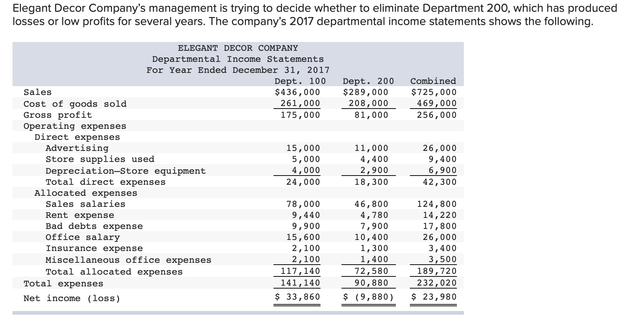Click sales salaries value 78,000
Screen dimensions: 644x332
303,204
